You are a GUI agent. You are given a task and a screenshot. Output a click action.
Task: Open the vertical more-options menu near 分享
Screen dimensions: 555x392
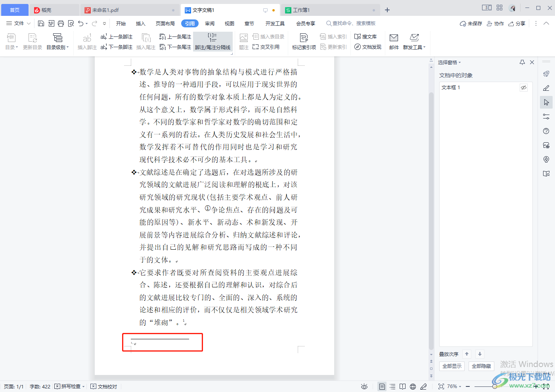[536, 23]
